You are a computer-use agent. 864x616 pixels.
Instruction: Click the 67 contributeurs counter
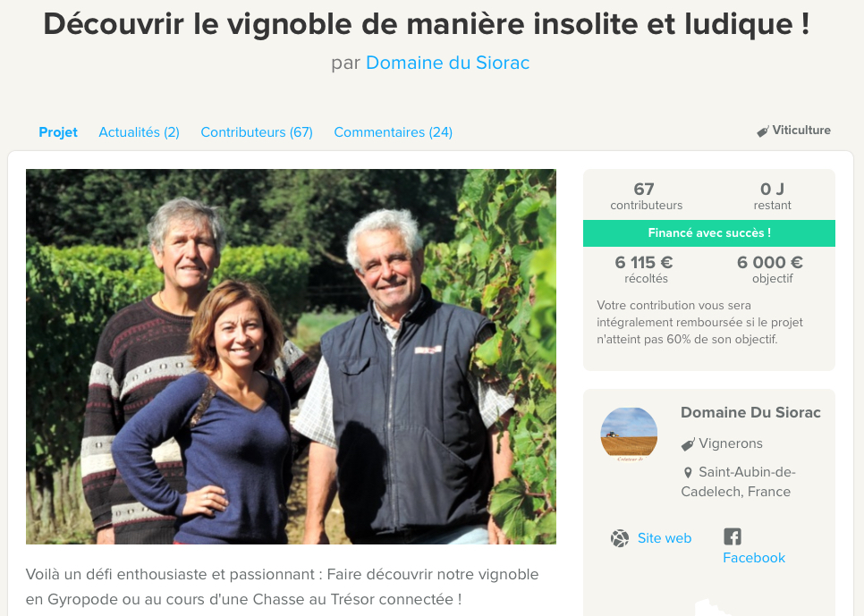click(x=646, y=196)
